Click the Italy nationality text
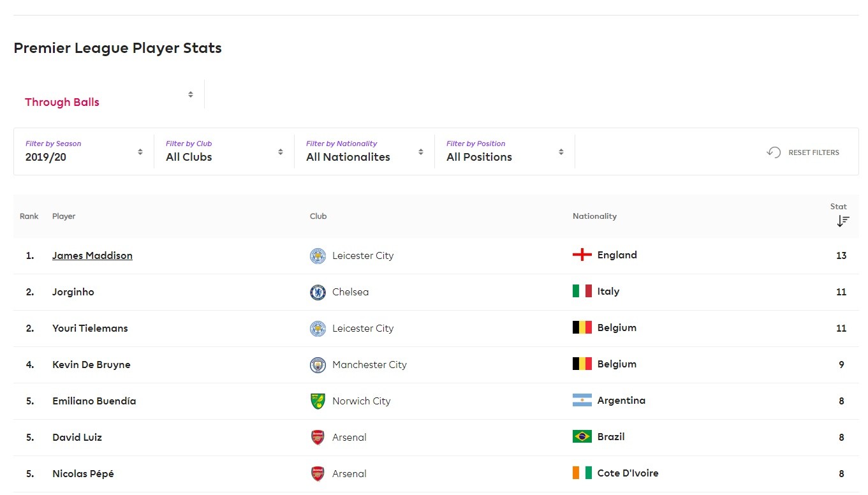This screenshot has width=868, height=495. [608, 292]
